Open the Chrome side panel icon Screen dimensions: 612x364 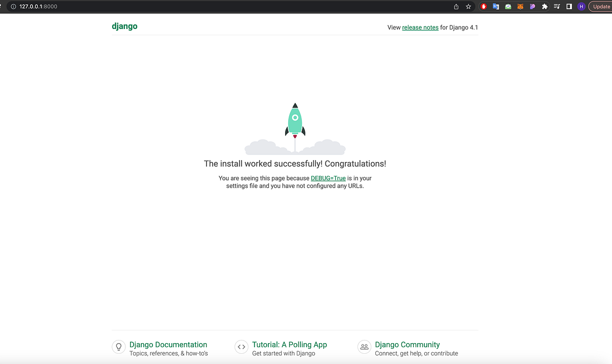pyautogui.click(x=569, y=6)
